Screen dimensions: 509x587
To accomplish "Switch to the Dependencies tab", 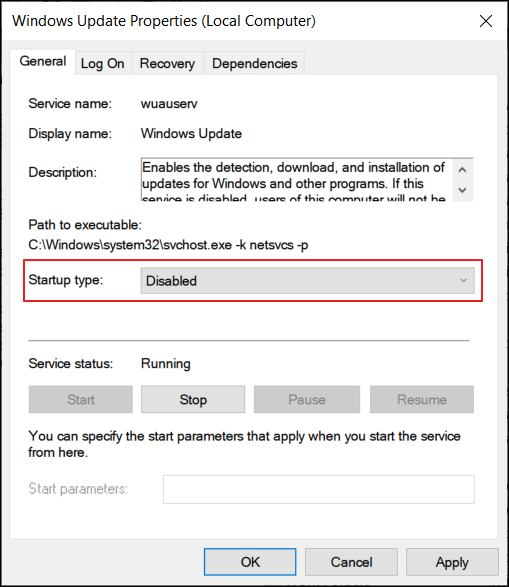I will coord(254,64).
